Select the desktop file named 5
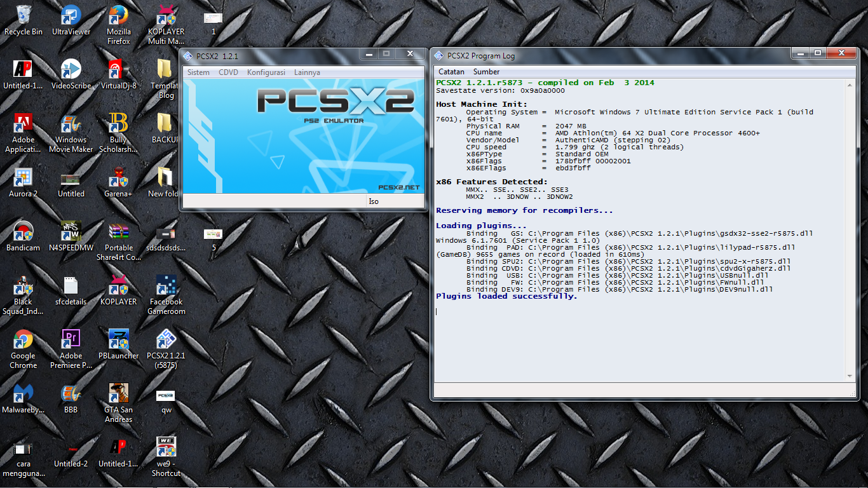Screen dimensions: 868x488 click(214, 239)
